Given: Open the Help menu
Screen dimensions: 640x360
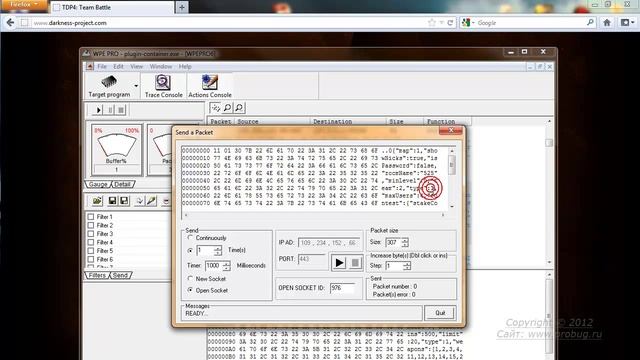Looking at the screenshot, I should pos(185,66).
